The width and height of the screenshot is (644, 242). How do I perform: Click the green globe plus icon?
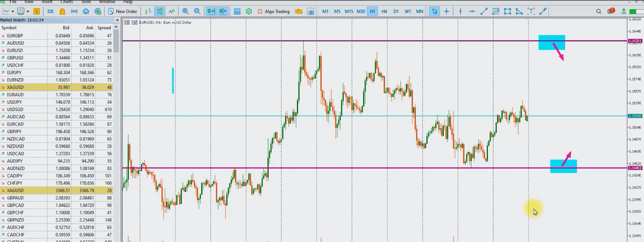[x=98, y=11]
